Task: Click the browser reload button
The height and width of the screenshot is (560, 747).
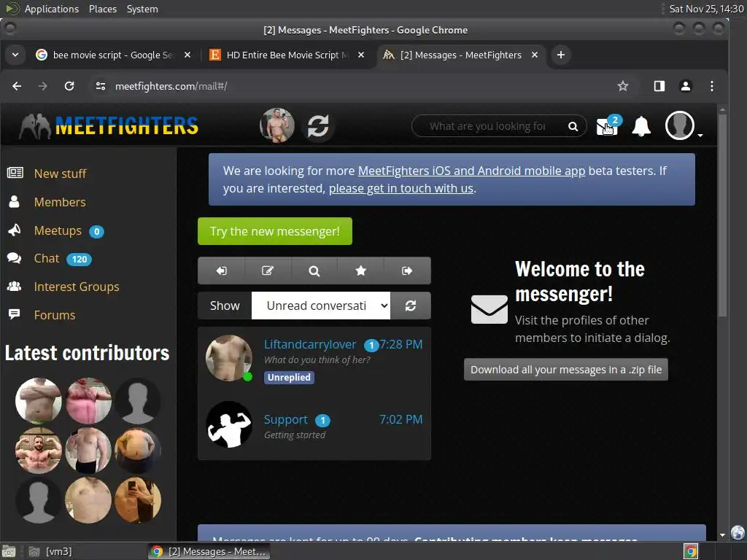Action: 69,86
